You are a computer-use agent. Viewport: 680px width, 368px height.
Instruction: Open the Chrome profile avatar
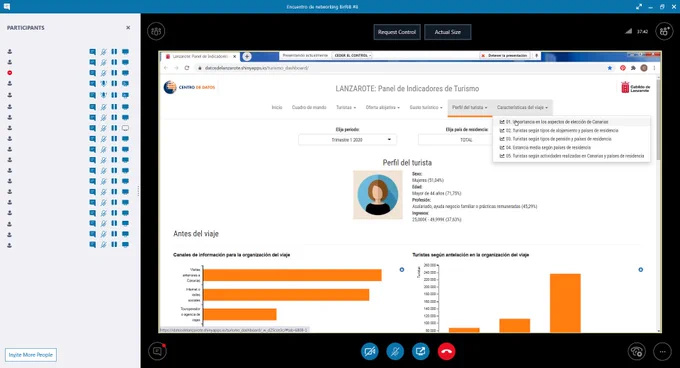[x=644, y=68]
